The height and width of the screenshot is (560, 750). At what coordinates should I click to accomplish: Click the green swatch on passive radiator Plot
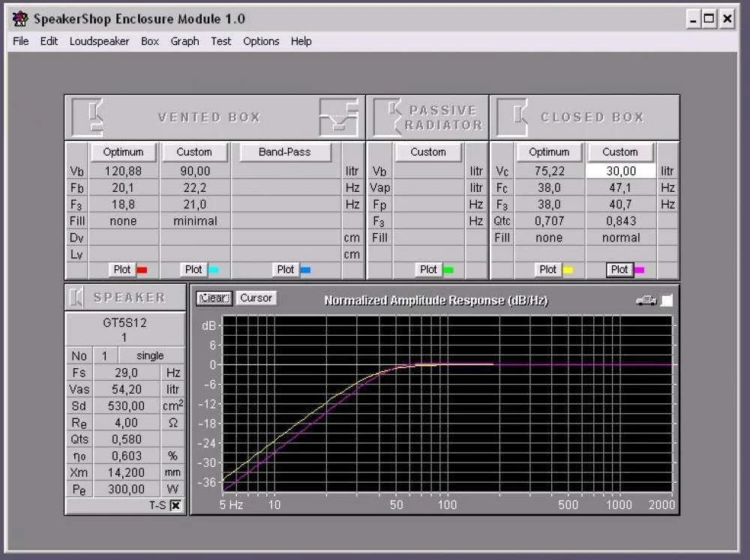pyautogui.click(x=448, y=270)
